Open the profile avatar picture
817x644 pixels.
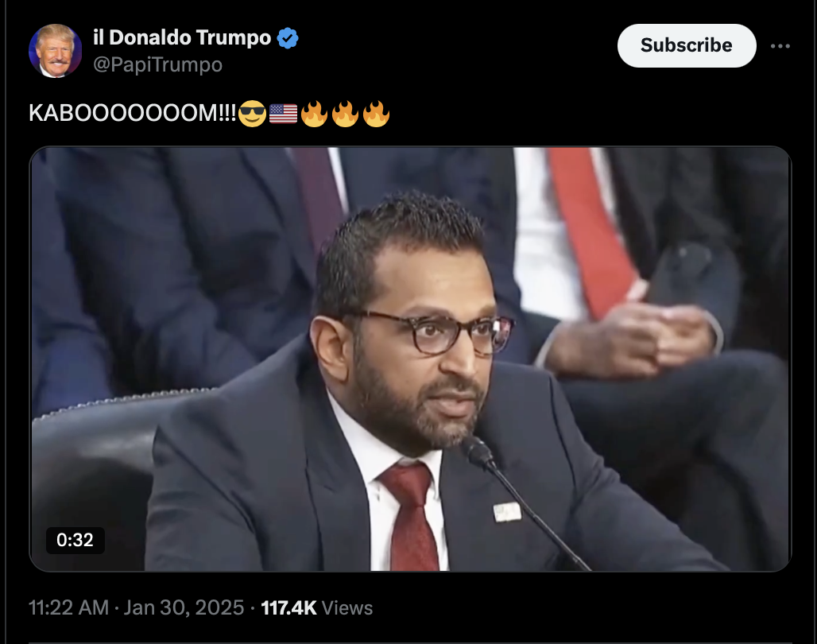point(55,51)
